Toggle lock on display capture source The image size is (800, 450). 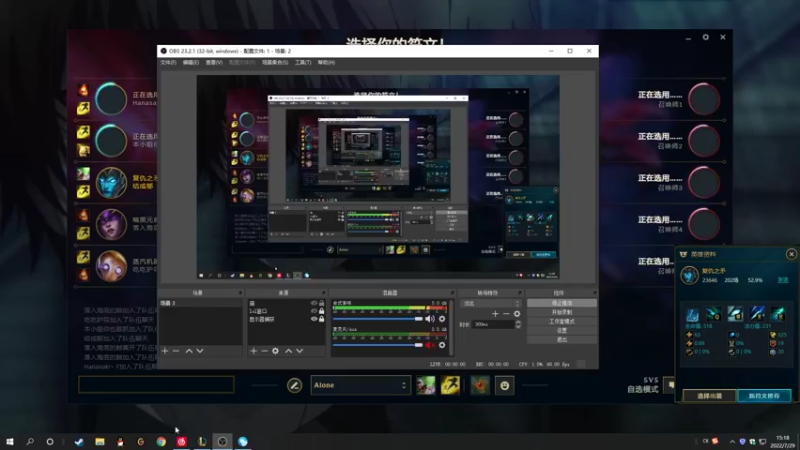[321, 319]
